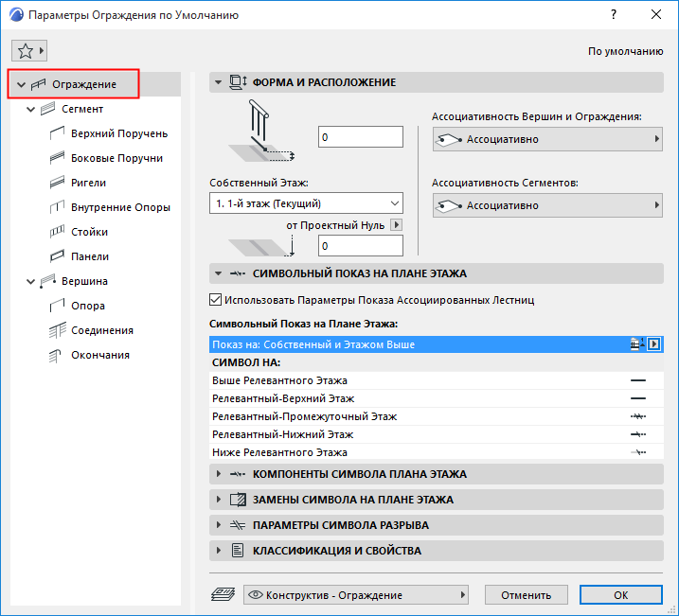Select the Ограждение tree item

point(96,84)
